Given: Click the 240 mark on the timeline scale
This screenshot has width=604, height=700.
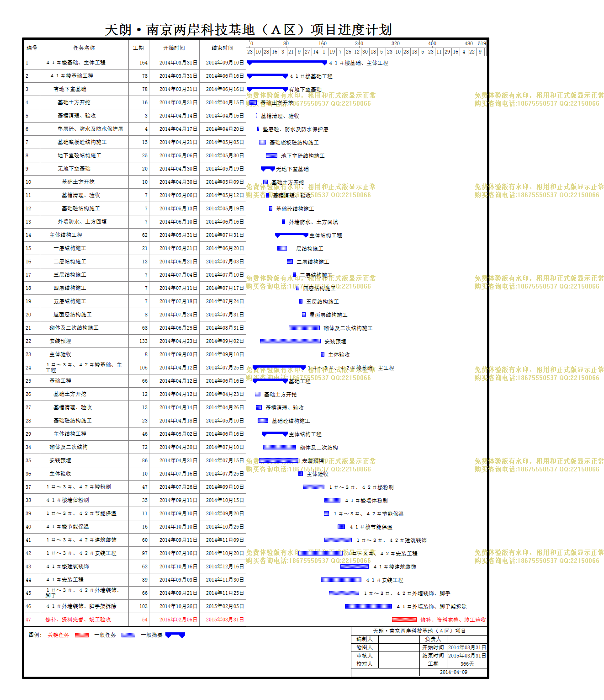Looking at the screenshot, I should 359,43.
